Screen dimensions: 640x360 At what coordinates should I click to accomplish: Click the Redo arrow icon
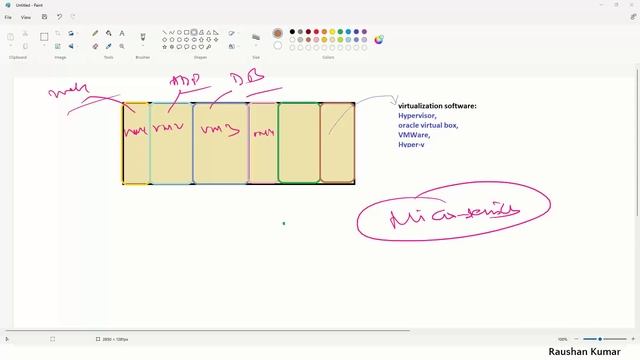click(73, 17)
